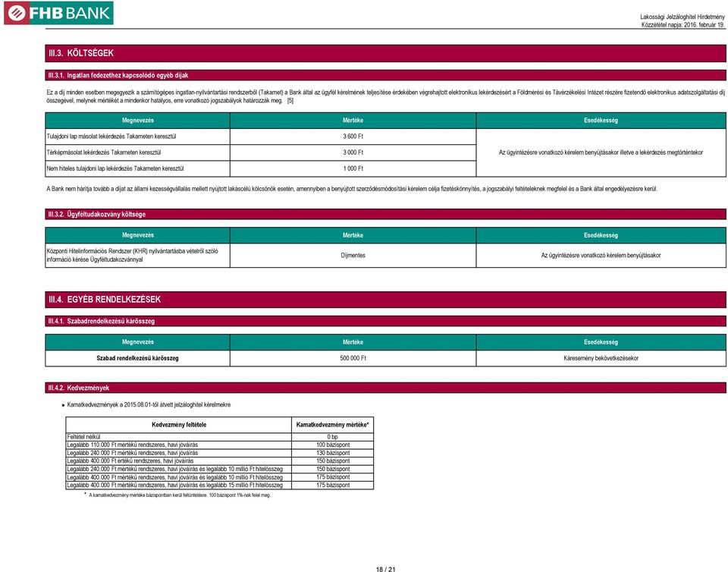Click 'Megnevezés' header in the III.3.2 table
The image size is (728, 572).
tap(137, 235)
